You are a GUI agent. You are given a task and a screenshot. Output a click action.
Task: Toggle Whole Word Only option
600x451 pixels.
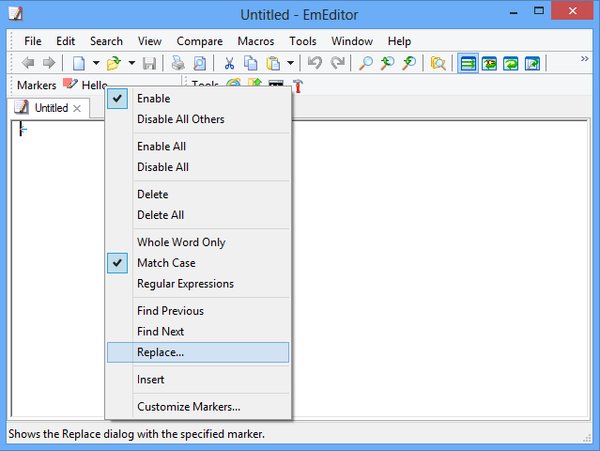[198, 242]
